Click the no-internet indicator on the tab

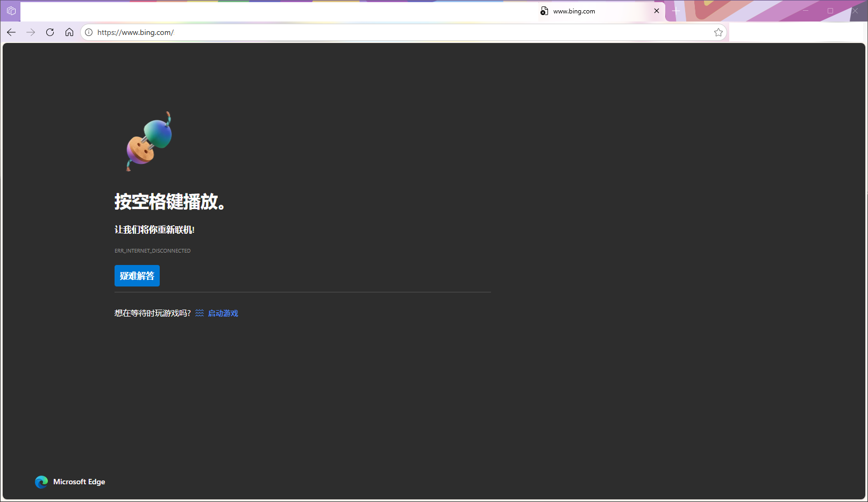click(x=544, y=11)
